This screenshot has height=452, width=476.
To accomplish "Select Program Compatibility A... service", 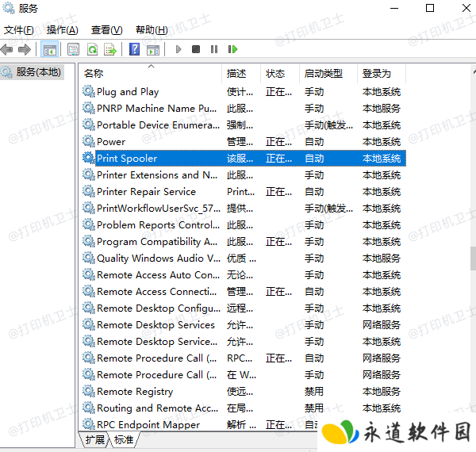I will click(157, 242).
